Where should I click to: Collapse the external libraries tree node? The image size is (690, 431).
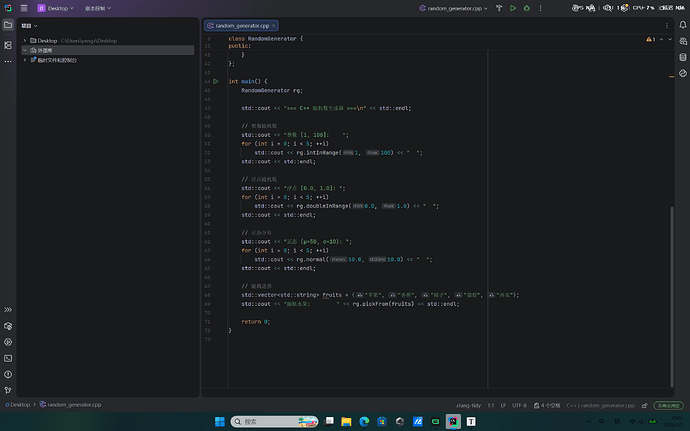[25, 50]
